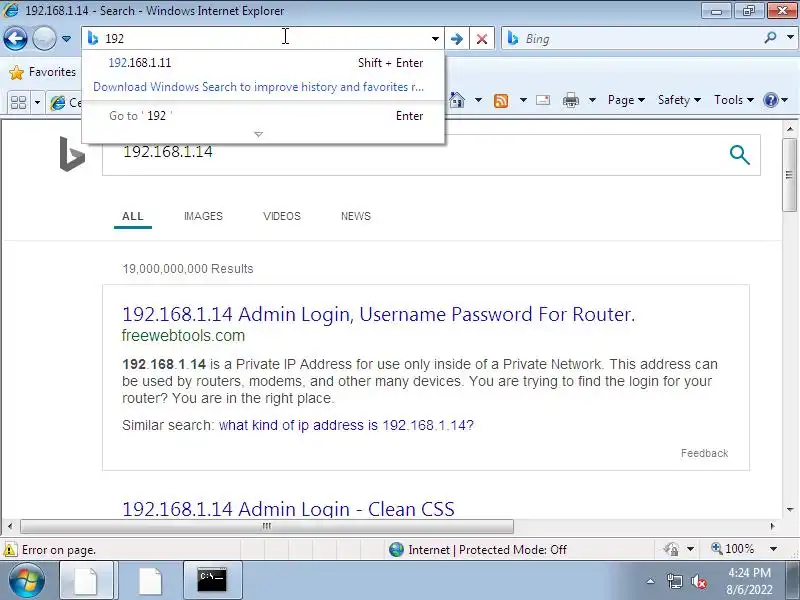Viewport: 800px width, 600px height.
Task: Open the Favorites star button
Action: click(42, 72)
